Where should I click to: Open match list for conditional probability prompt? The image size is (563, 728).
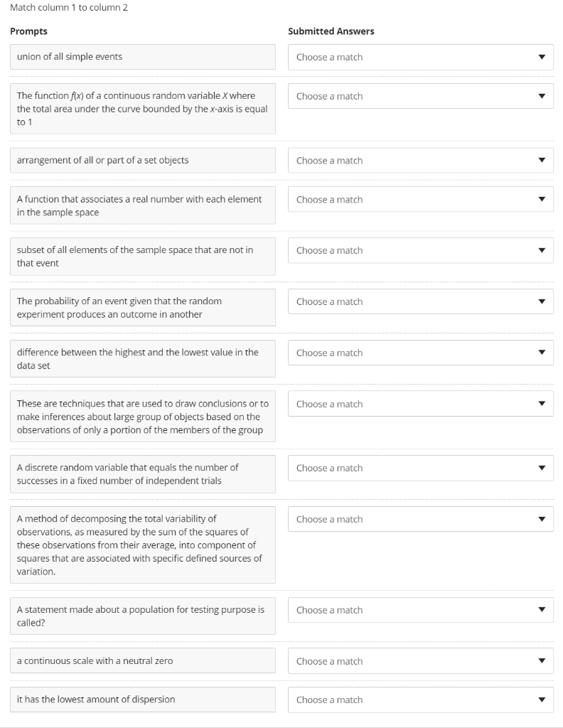(x=419, y=301)
